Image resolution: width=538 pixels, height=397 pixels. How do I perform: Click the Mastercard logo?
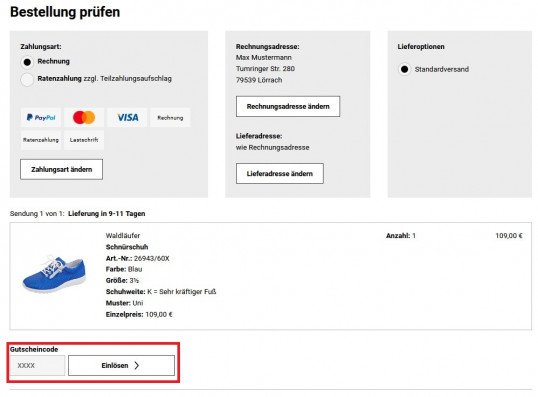click(84, 118)
